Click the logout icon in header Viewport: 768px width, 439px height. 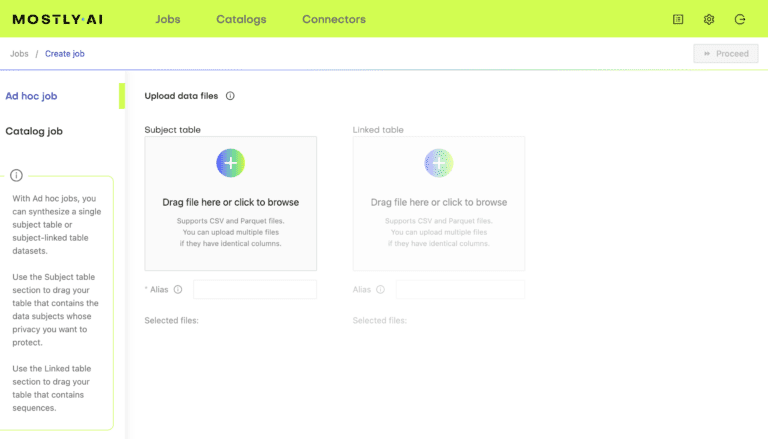tap(740, 19)
